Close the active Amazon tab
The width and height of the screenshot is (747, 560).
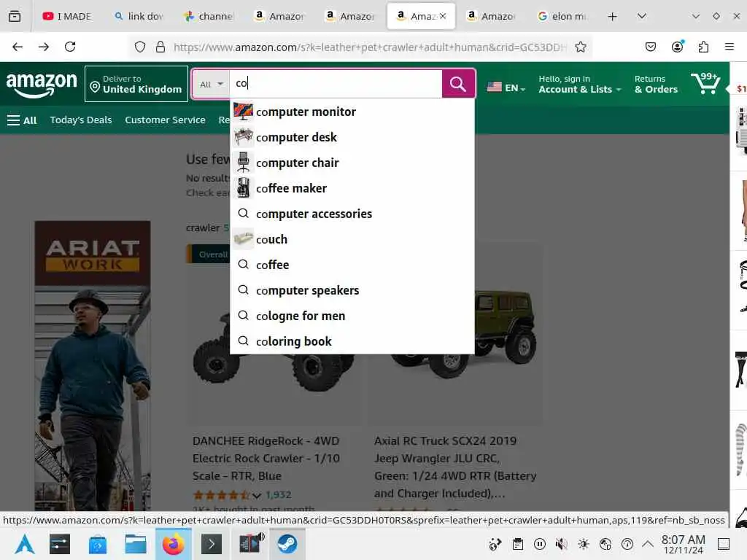[443, 16]
